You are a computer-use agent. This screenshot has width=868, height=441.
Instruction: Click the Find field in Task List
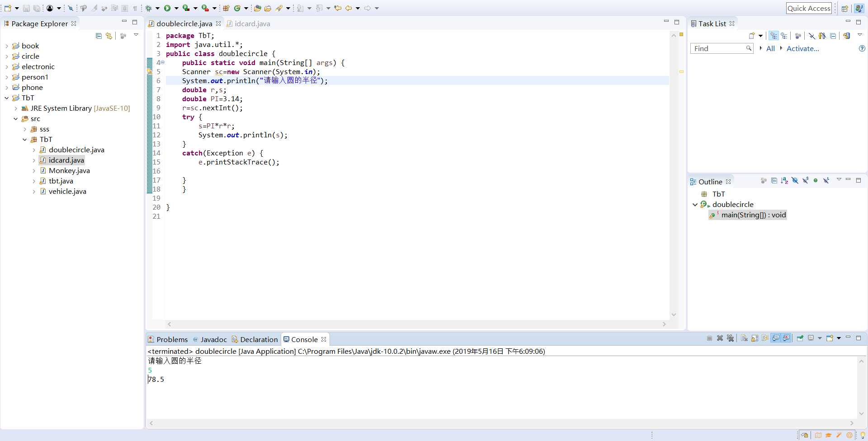722,48
